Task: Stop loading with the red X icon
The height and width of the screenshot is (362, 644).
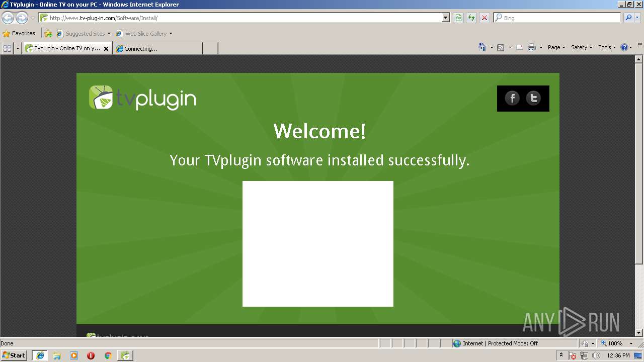Action: point(485,18)
